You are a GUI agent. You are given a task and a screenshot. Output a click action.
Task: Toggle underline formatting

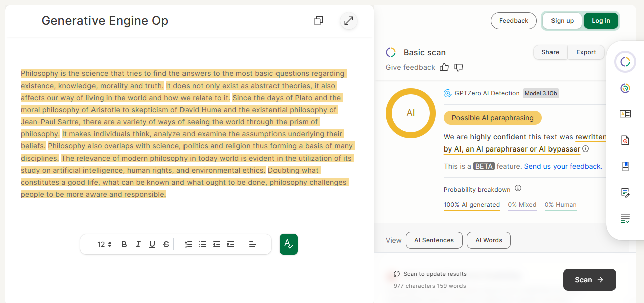[x=152, y=244]
